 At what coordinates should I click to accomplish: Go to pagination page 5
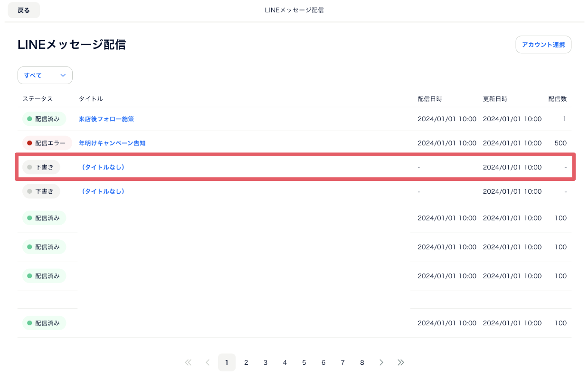point(304,362)
